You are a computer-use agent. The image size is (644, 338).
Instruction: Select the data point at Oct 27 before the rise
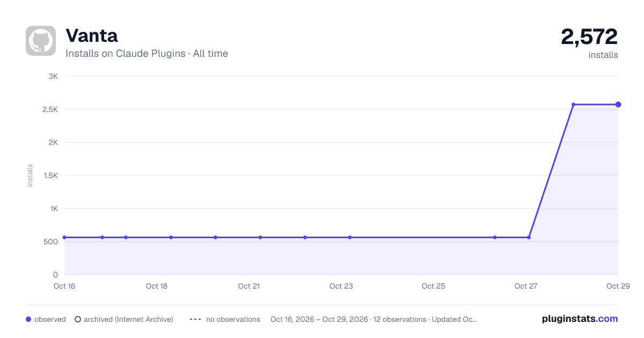[529, 237]
